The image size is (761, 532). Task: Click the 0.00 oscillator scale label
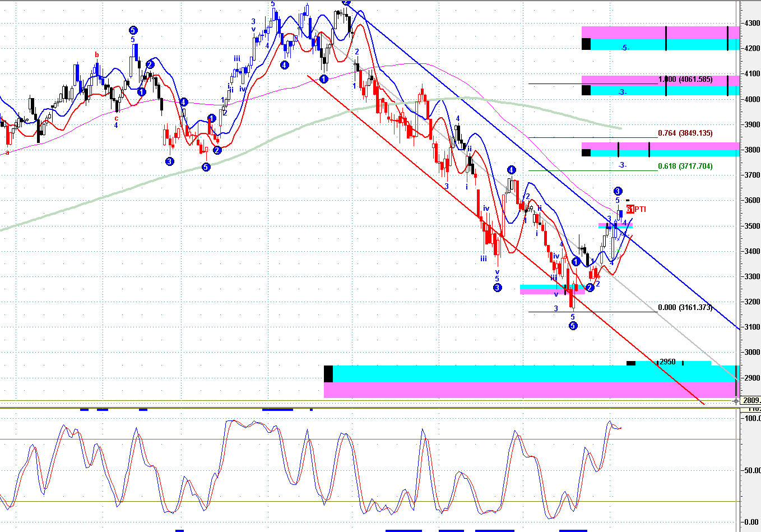[x=752, y=522]
